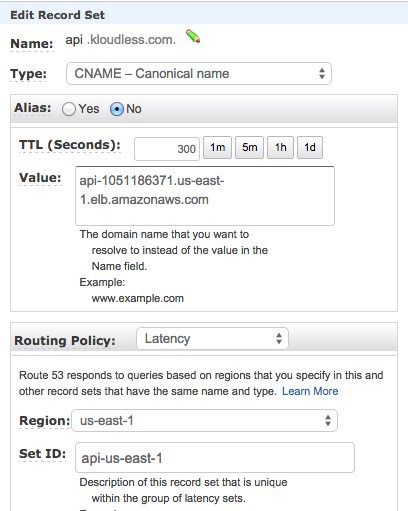Screen dimensions: 408x511
Task: Click the Alias label
Action: point(33,108)
